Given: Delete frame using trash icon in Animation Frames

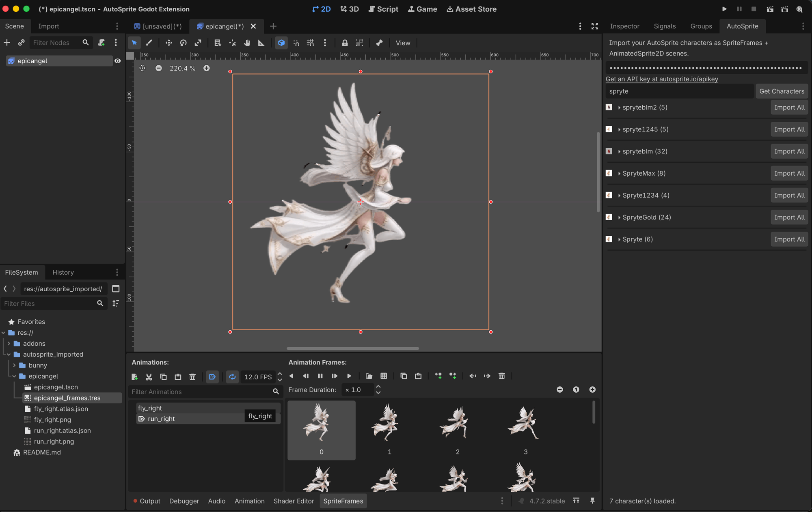Looking at the screenshot, I should tap(502, 376).
